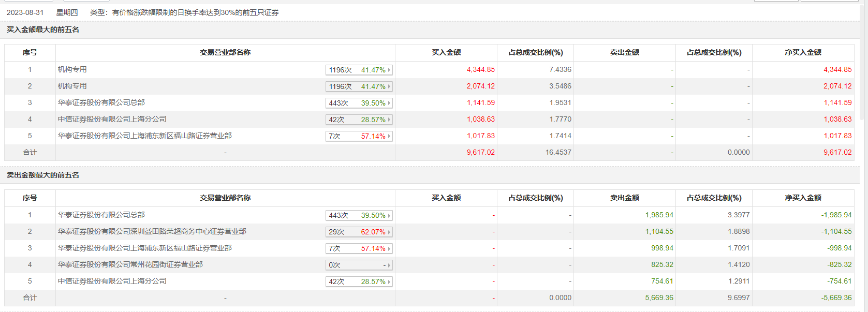Open 中信证券上海分公司 in buy table
868x312 pixels.
(112, 119)
